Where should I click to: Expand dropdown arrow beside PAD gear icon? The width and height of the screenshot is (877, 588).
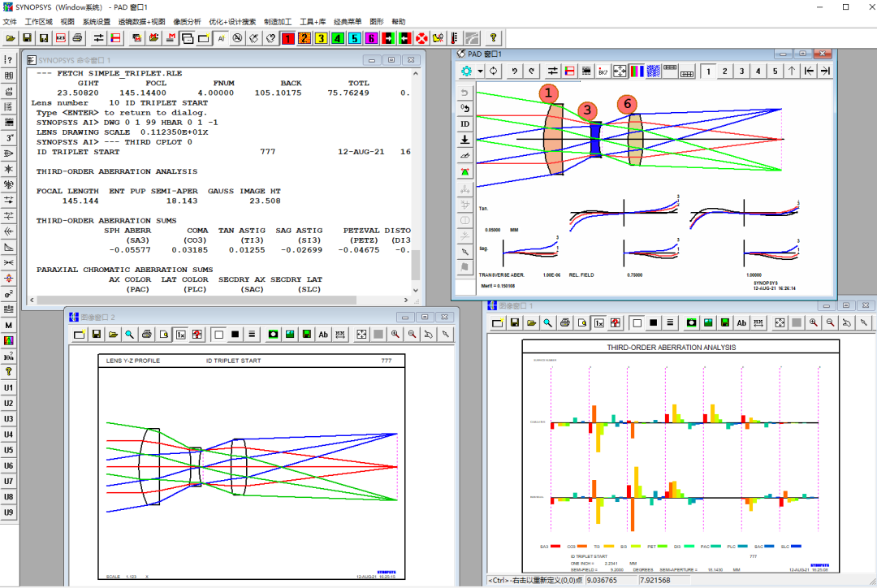[x=480, y=71]
